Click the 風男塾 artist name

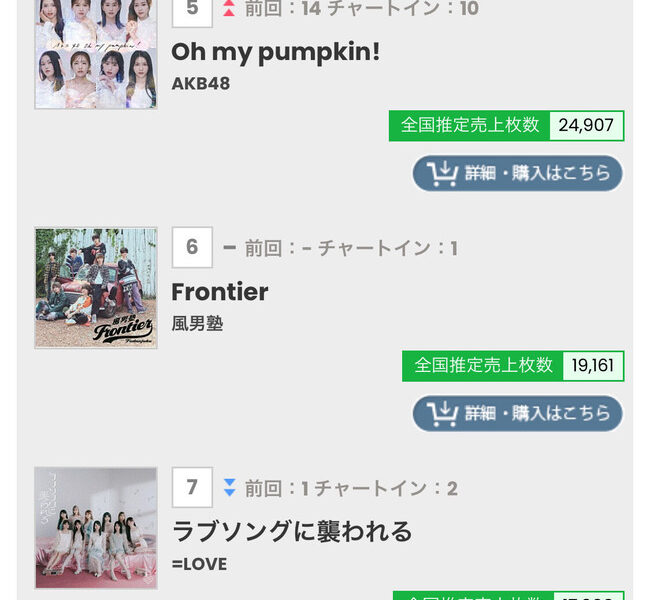click(197, 323)
